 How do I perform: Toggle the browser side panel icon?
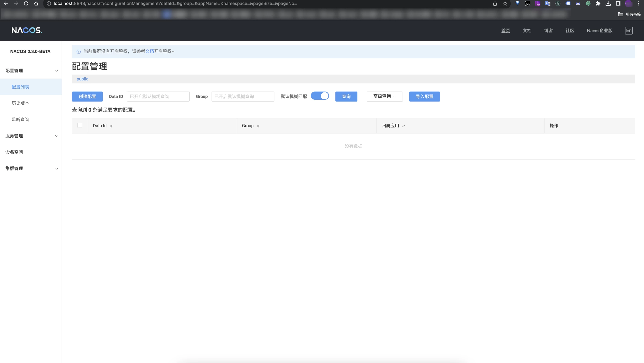point(618,3)
